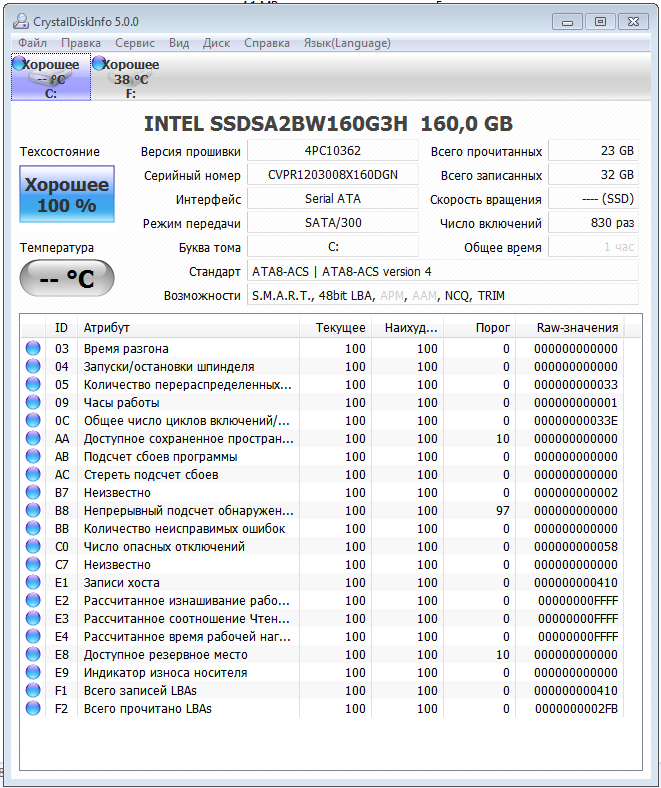Click status circle icon for attribute AA

33,439
